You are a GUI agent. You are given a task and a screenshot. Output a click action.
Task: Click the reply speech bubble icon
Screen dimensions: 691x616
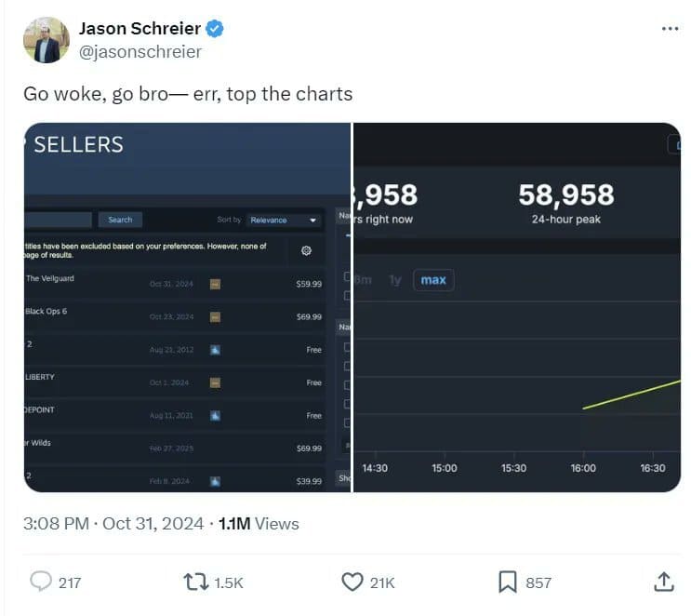point(41,582)
